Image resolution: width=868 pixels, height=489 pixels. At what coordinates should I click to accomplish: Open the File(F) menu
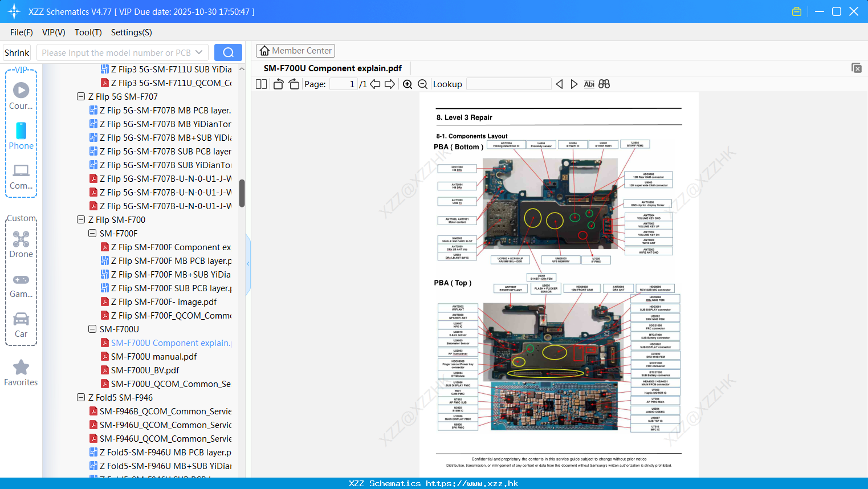[22, 32]
